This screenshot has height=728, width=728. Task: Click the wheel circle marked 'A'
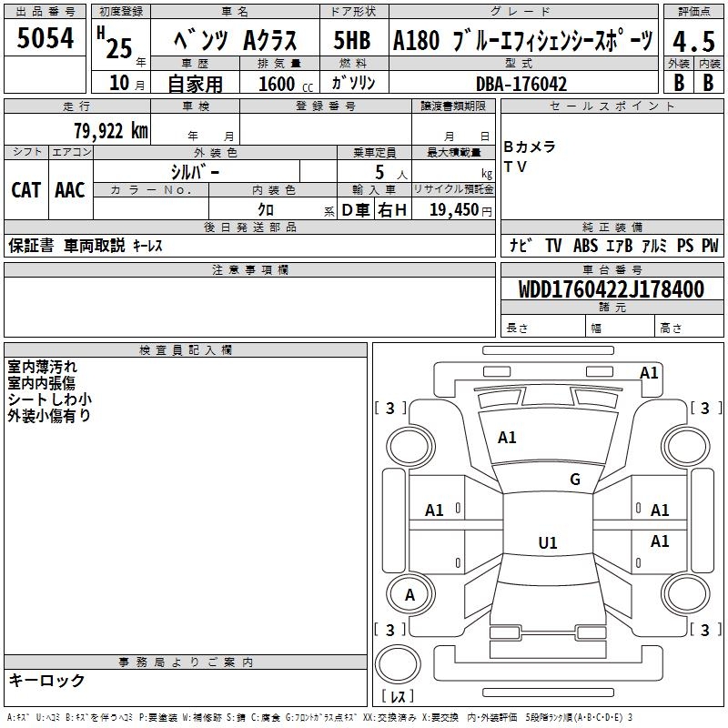410,594
